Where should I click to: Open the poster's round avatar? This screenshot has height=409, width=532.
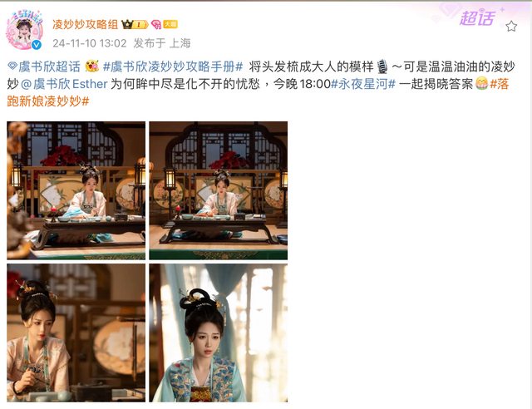24,31
